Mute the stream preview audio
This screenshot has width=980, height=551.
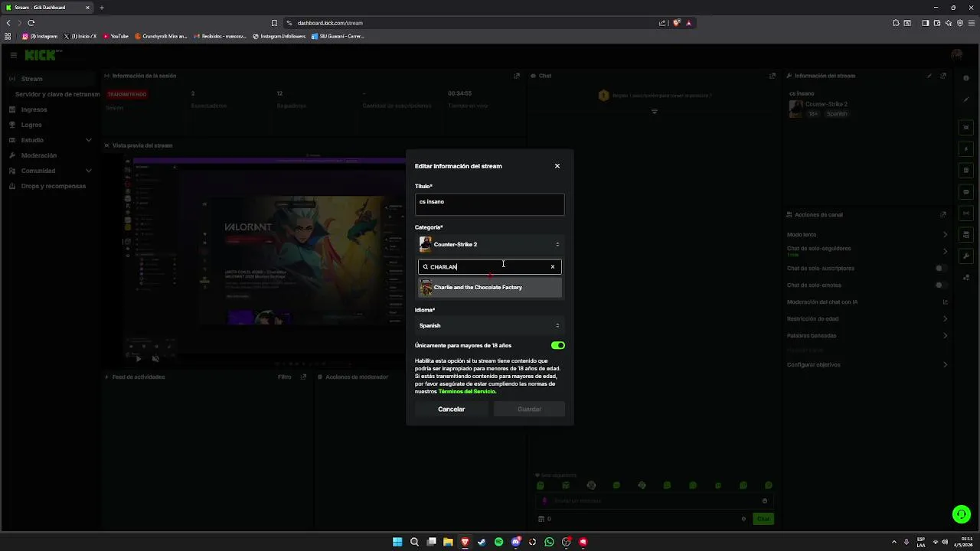coord(155,358)
